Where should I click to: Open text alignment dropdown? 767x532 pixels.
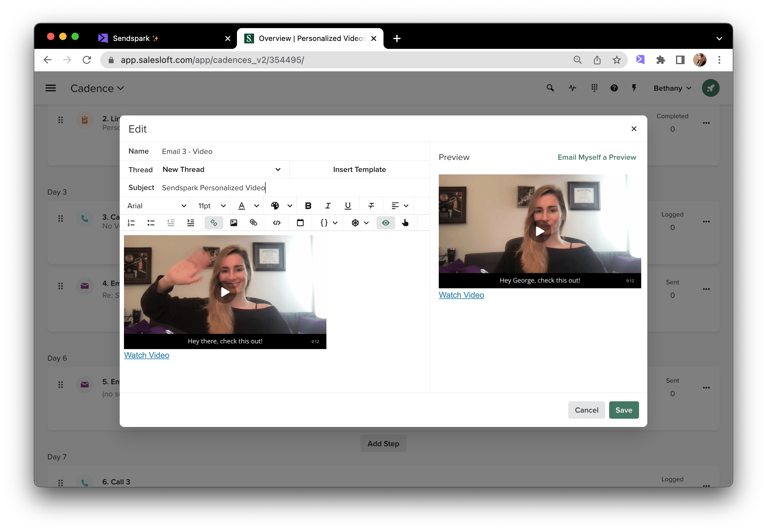[x=399, y=206]
